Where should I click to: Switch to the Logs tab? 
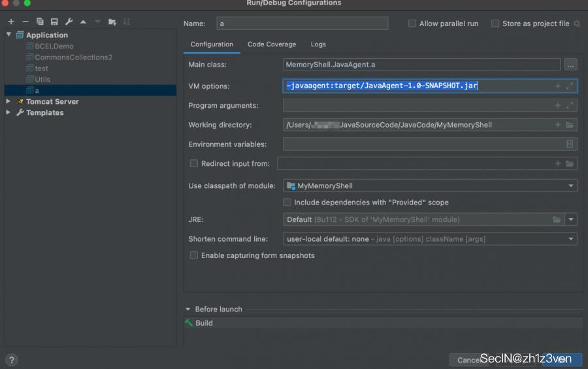(x=318, y=44)
